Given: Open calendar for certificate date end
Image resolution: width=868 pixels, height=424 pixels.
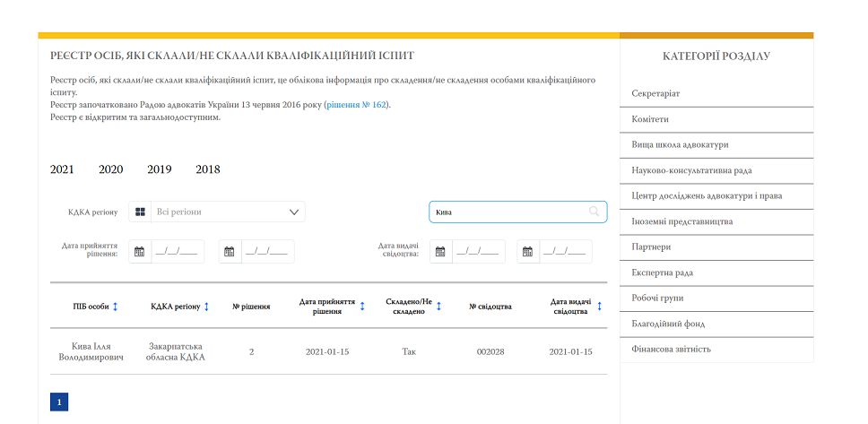Looking at the screenshot, I should coord(528,252).
